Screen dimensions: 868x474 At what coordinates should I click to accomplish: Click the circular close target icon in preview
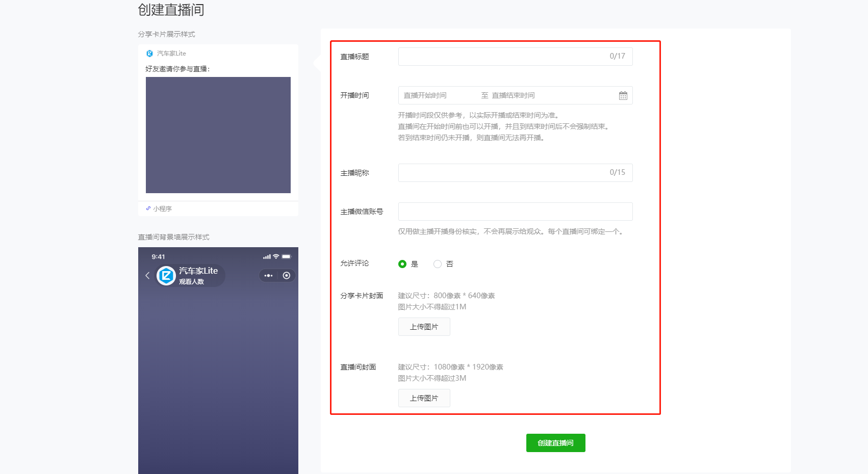[x=287, y=276]
